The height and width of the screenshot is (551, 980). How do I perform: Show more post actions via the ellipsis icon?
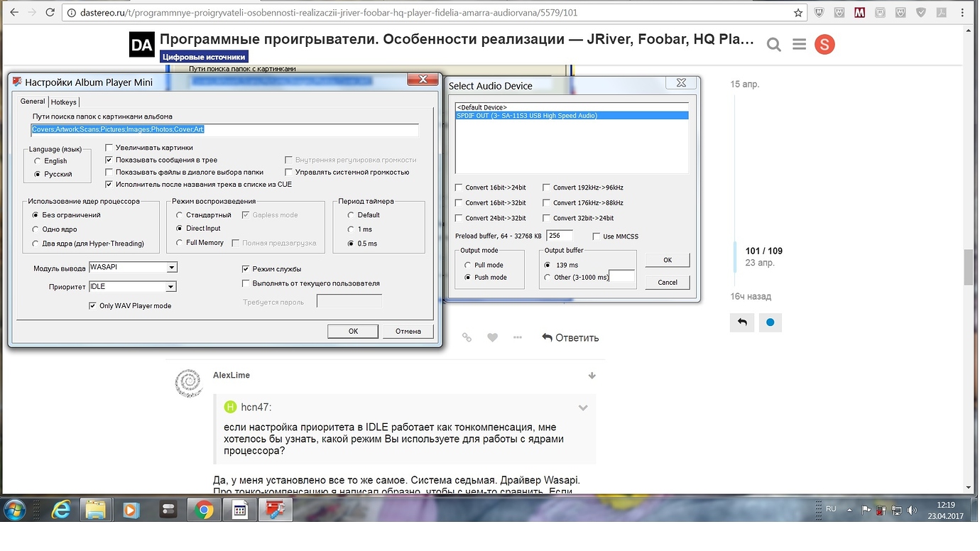(x=518, y=338)
